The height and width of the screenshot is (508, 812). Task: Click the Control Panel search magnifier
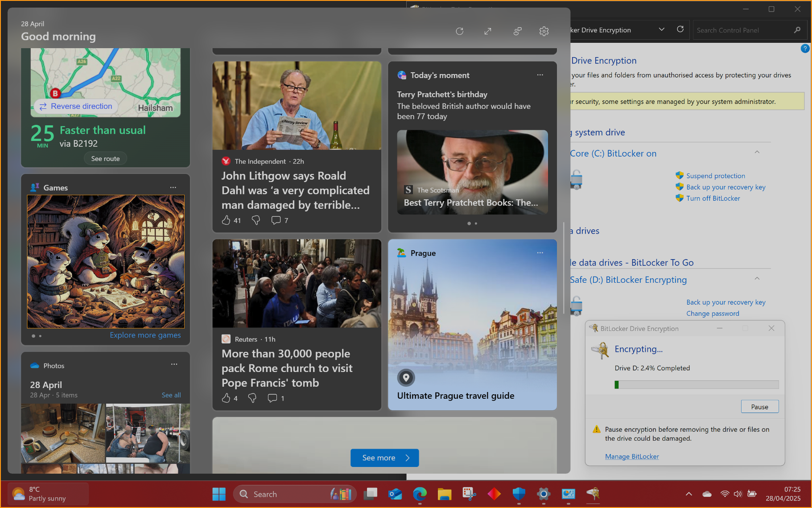(x=797, y=30)
